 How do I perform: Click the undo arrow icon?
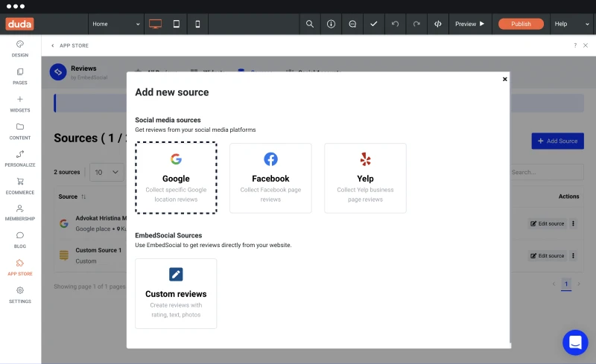[x=396, y=24]
